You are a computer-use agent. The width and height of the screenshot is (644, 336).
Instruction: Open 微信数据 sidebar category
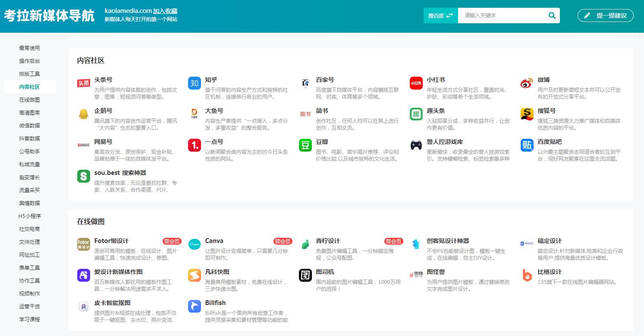pos(29,125)
